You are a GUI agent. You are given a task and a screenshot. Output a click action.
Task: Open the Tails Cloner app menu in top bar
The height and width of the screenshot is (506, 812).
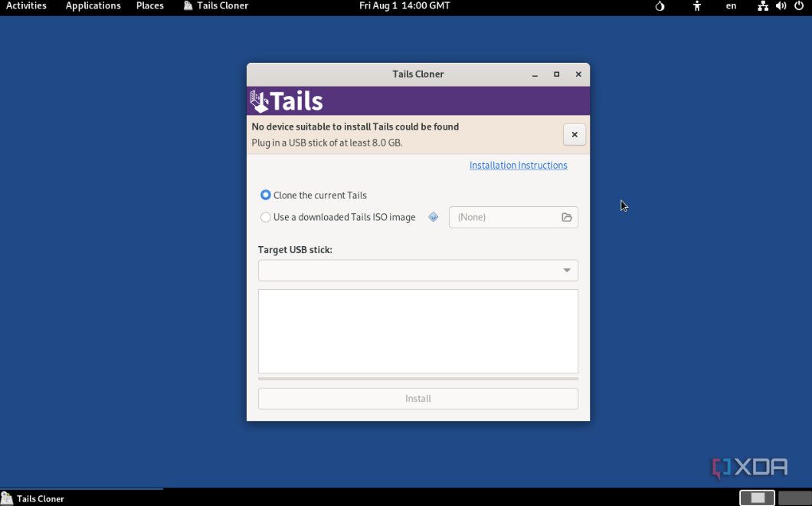click(216, 6)
